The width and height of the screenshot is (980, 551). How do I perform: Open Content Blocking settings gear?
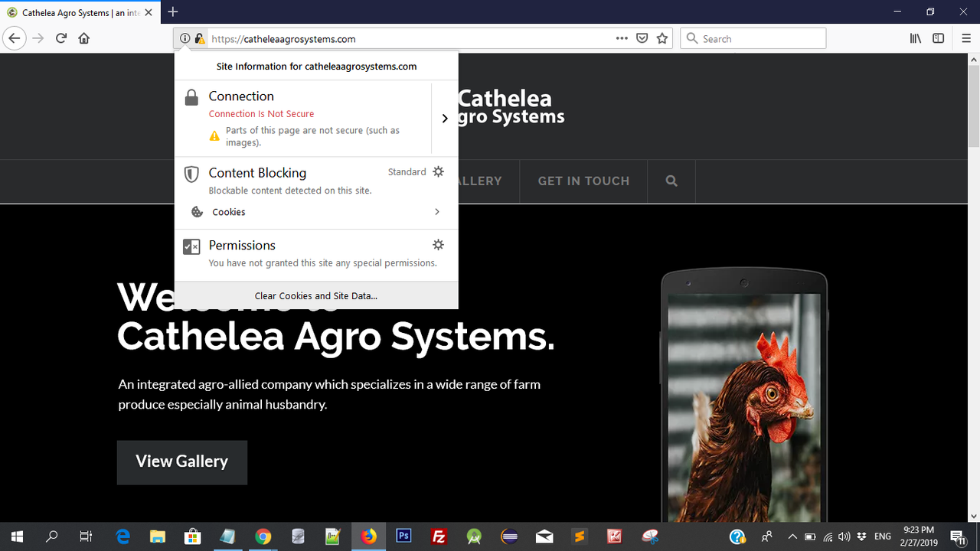click(438, 171)
